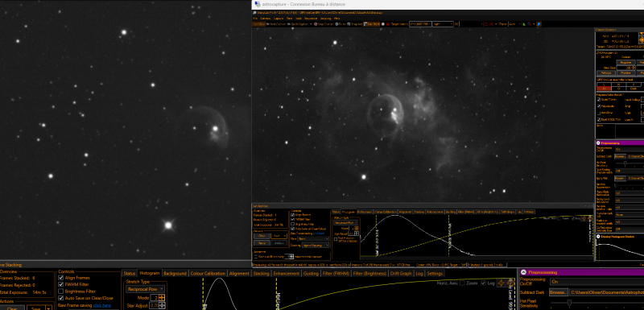Click the histogram reset icon beside lightning
The image size is (644, 310).
[510, 283]
